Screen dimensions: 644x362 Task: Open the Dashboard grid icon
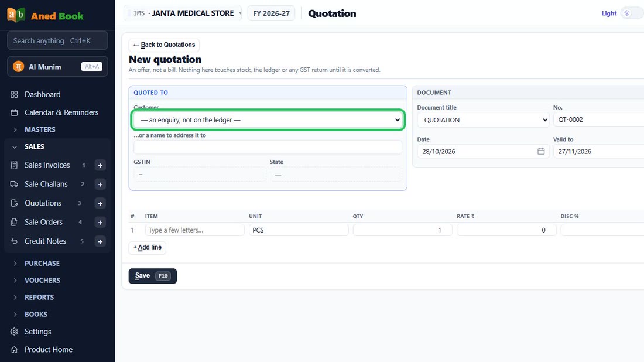click(x=15, y=94)
